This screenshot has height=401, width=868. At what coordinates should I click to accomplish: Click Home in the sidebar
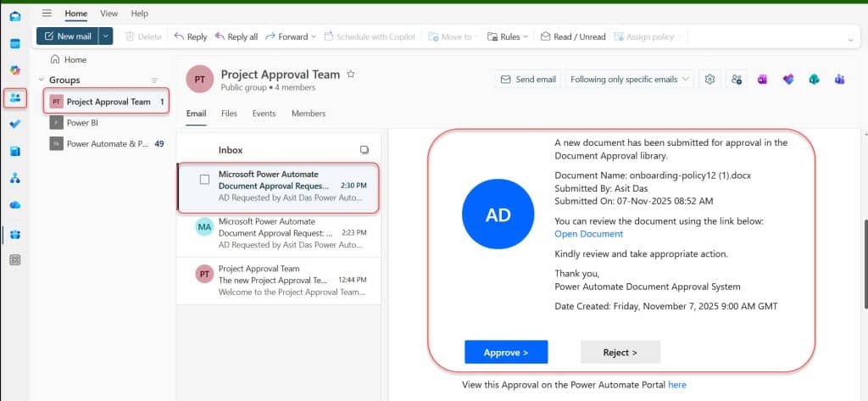(69, 60)
